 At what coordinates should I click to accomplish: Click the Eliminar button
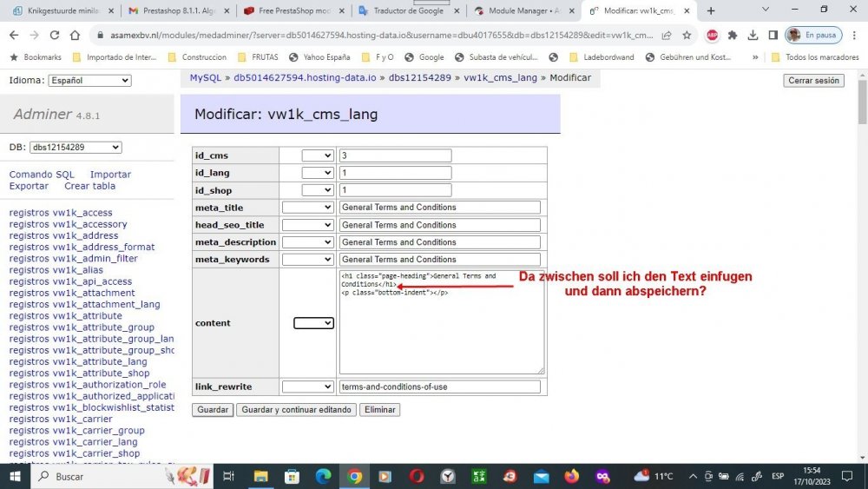(380, 410)
